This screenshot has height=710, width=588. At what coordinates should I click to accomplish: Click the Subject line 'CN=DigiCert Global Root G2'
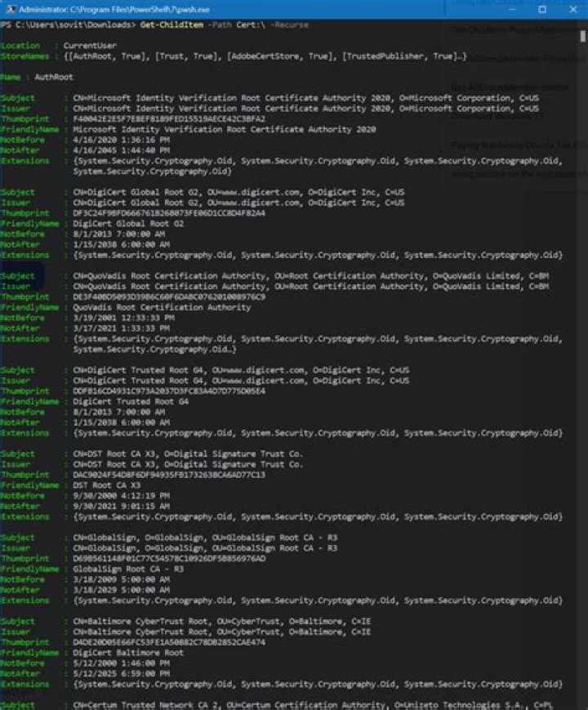click(x=238, y=192)
